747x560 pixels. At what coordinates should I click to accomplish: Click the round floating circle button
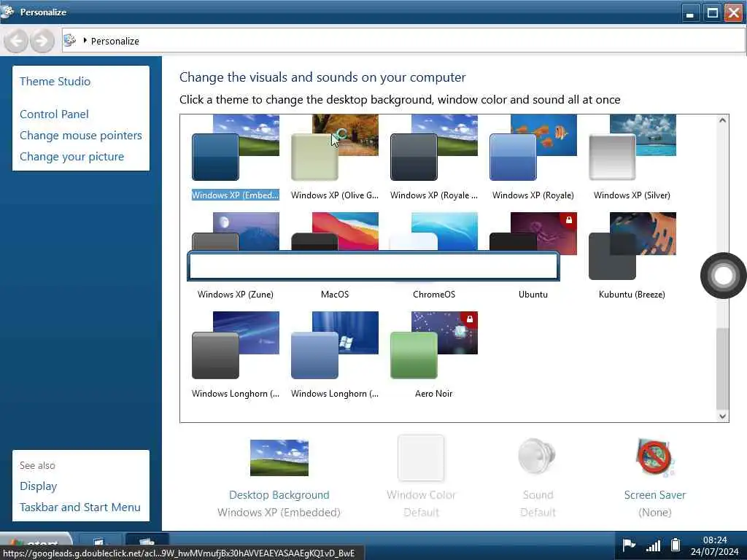point(723,275)
